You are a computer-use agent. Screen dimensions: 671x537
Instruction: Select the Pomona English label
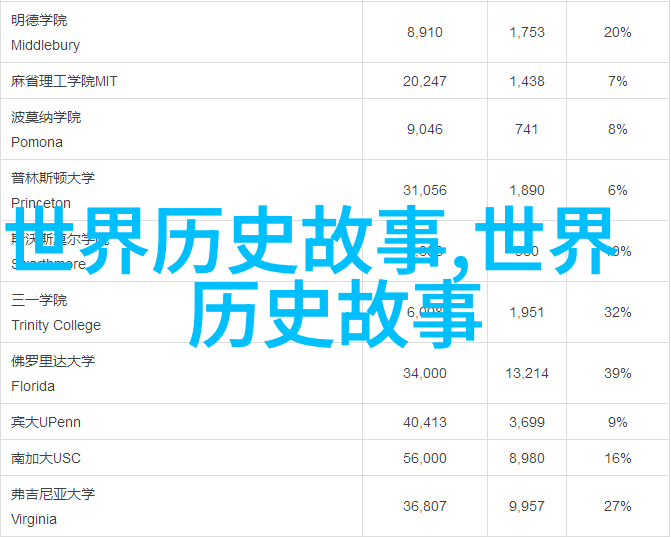pyautogui.click(x=37, y=142)
